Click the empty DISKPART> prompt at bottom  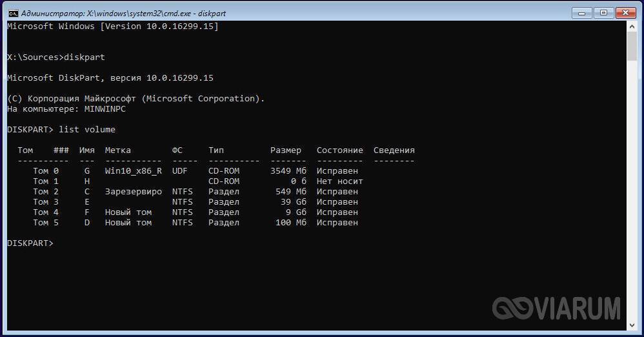(x=30, y=243)
